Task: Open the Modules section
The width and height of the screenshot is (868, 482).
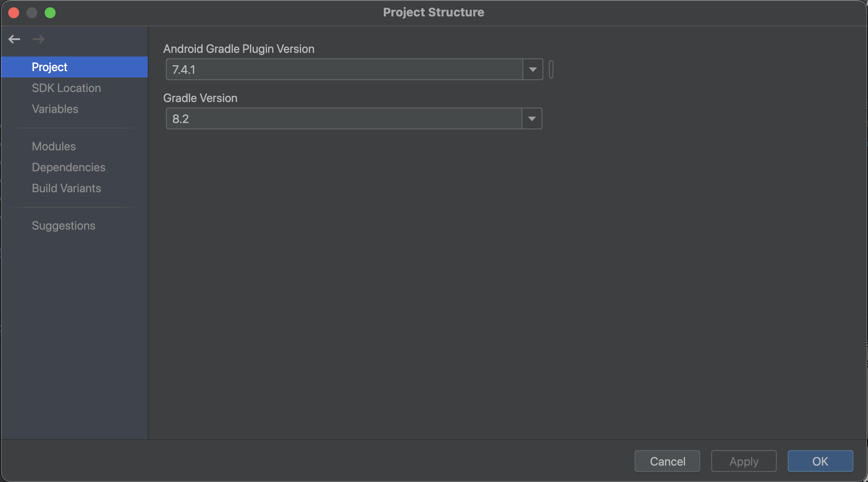Action: (54, 146)
